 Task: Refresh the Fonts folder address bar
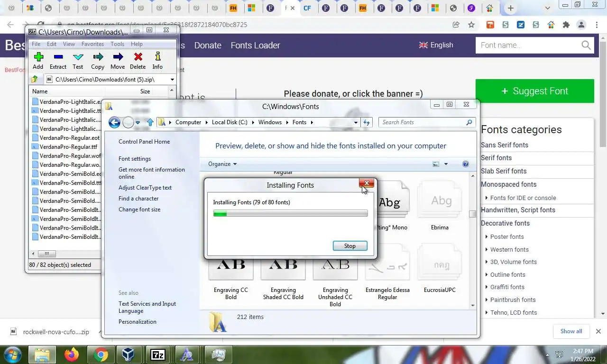(367, 122)
